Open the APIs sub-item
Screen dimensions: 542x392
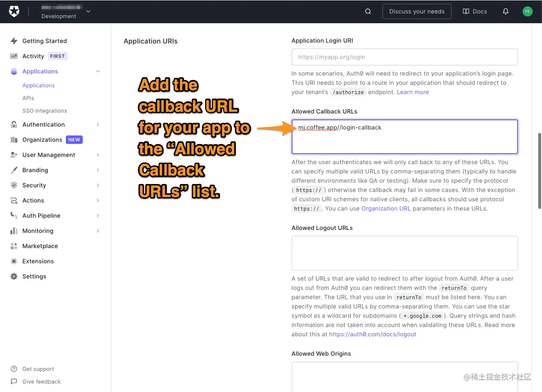[28, 98]
